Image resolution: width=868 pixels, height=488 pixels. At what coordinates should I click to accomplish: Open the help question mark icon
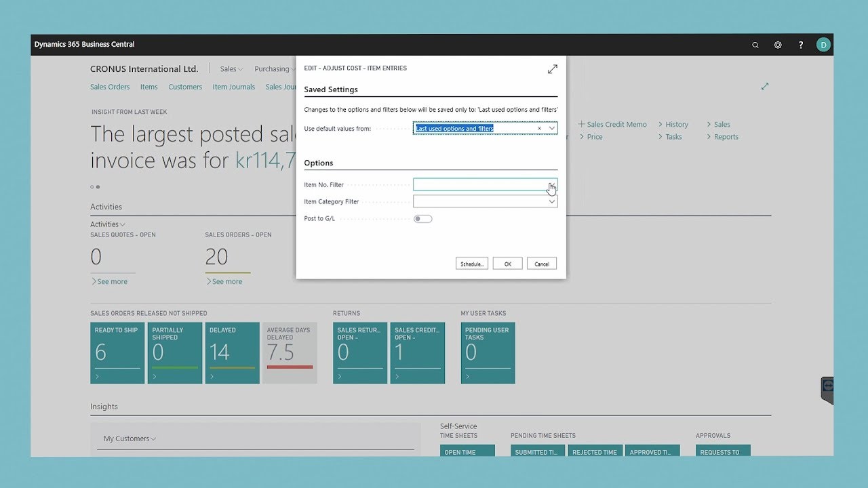pos(801,45)
